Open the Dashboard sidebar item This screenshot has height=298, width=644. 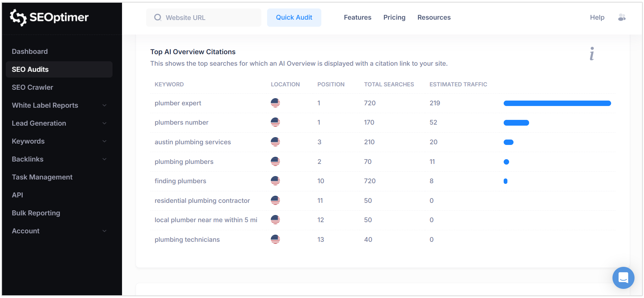click(x=59, y=51)
